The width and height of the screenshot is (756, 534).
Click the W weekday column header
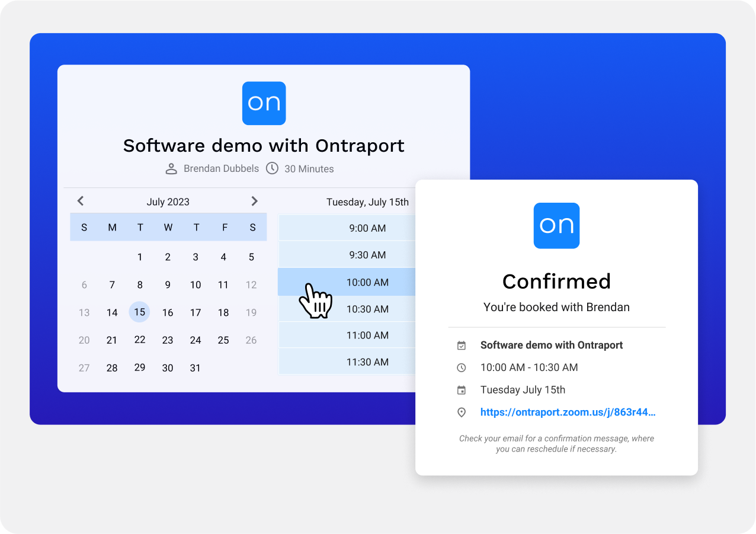tap(168, 228)
